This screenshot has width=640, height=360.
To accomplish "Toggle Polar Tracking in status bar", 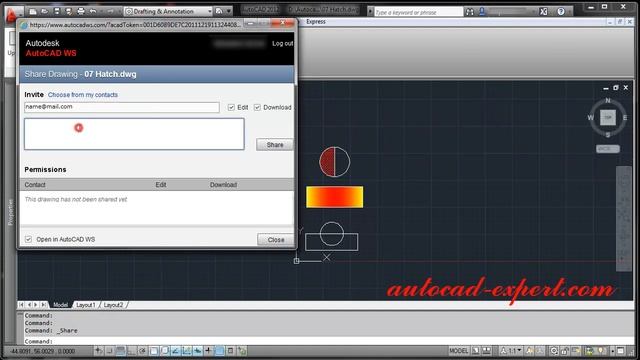I will coord(142,351).
